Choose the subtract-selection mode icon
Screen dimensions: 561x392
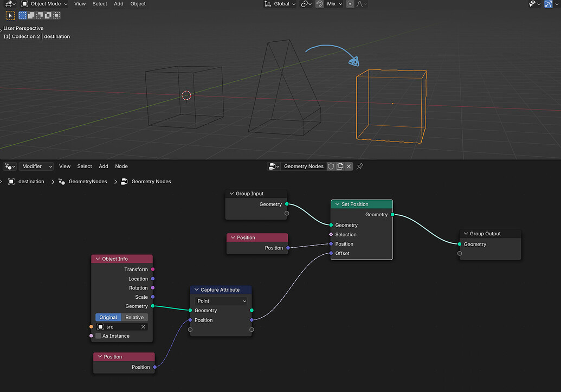pyautogui.click(x=40, y=15)
